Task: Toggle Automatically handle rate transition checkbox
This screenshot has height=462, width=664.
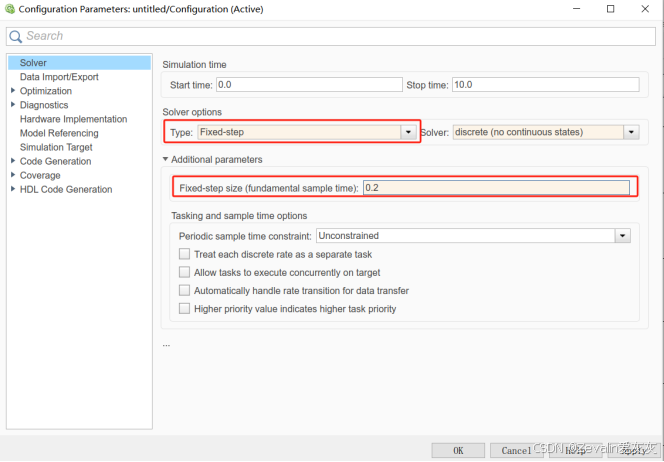Action: 184,291
